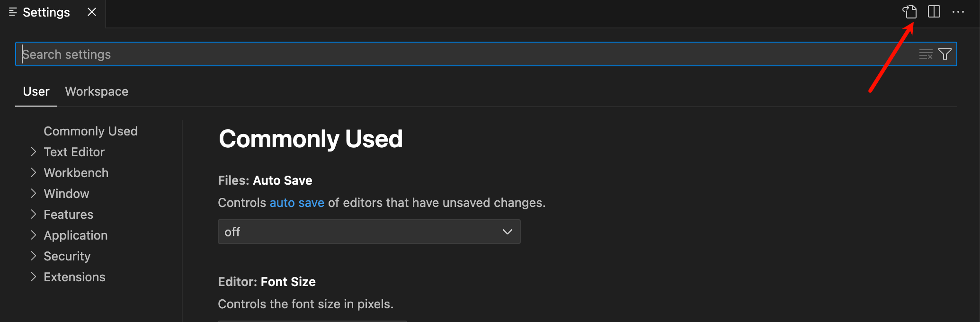The height and width of the screenshot is (322, 980).
Task: Expand the Window settings group
Action: tap(34, 194)
